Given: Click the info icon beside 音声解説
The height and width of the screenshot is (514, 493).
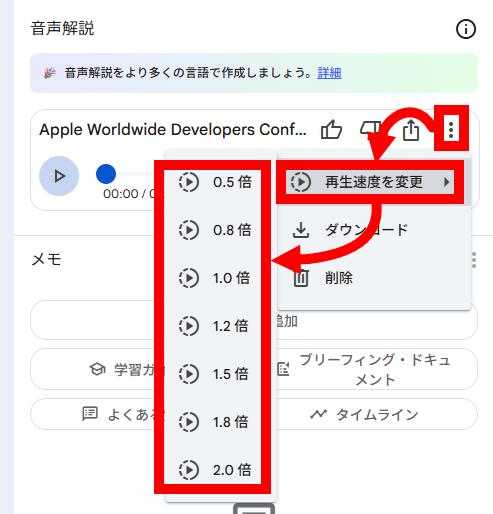Looking at the screenshot, I should point(465,29).
